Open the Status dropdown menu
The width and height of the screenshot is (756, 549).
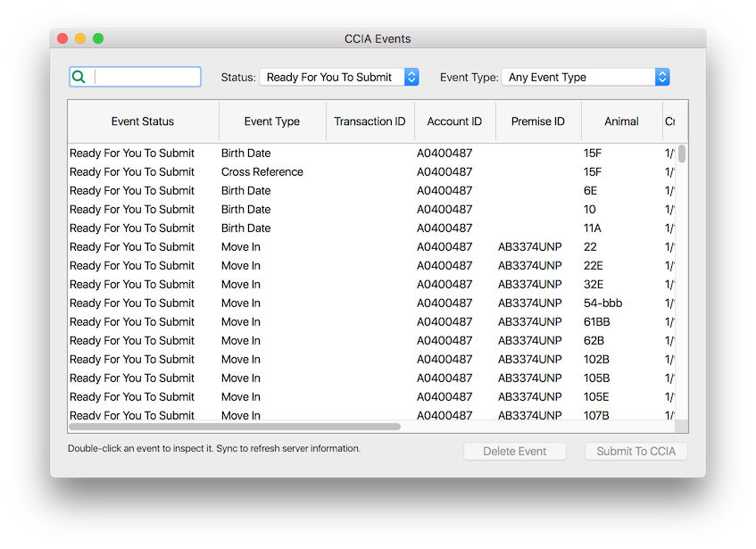tap(338, 78)
